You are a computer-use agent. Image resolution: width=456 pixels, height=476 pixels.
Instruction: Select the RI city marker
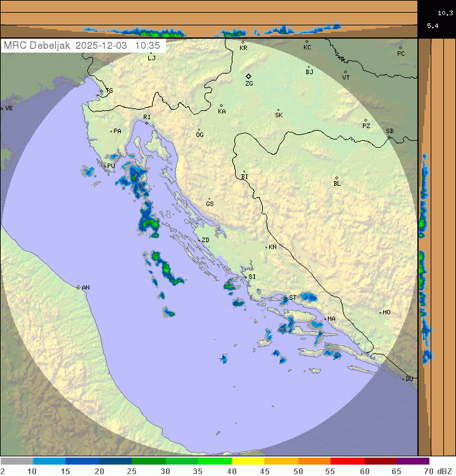coord(146,122)
